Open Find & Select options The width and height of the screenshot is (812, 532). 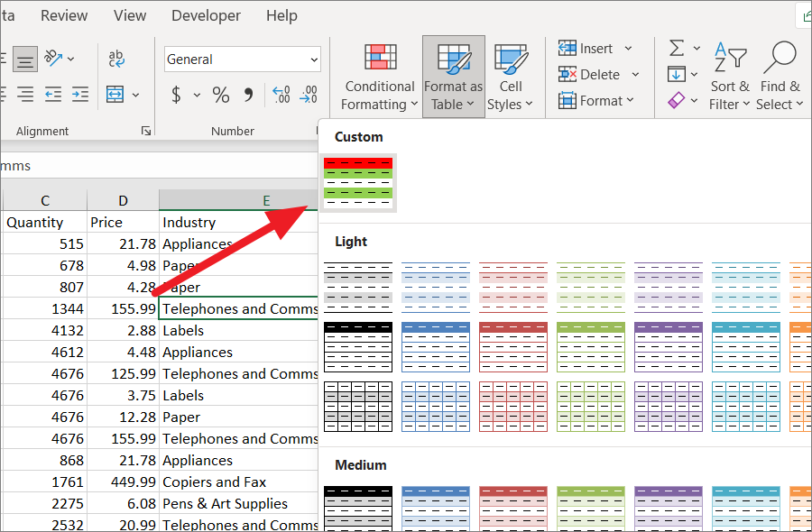click(780, 77)
